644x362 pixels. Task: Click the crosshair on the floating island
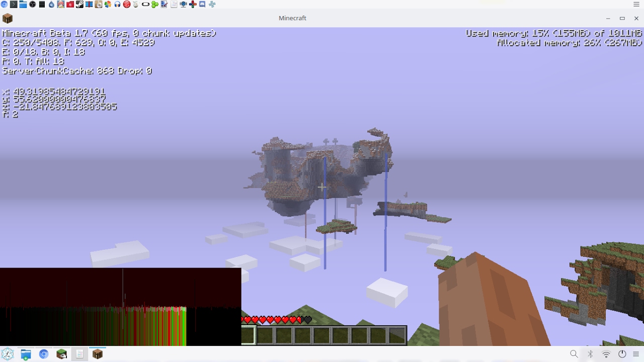coord(321,187)
